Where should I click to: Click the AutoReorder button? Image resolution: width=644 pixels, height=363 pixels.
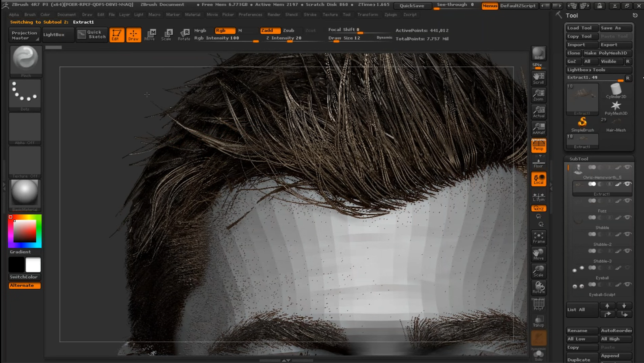click(x=616, y=330)
